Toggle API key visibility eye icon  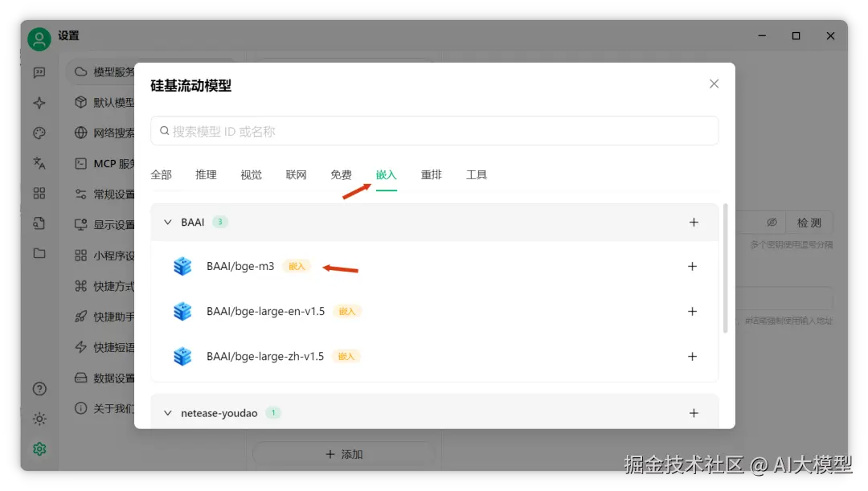(772, 223)
